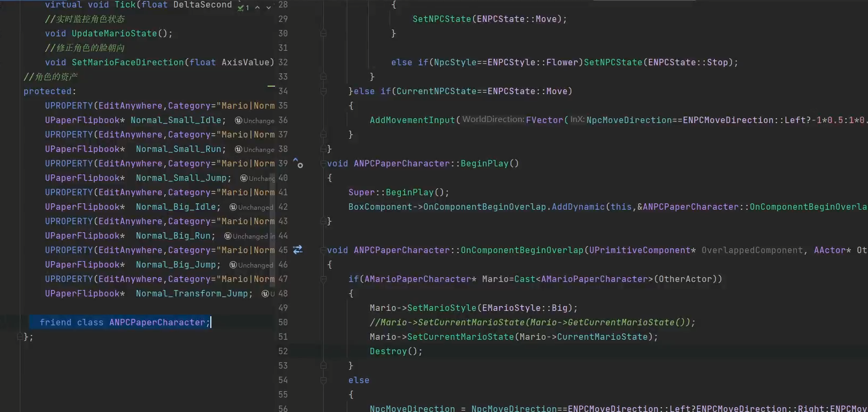Click Unreal hint icon after Normal_Transform_Jump
Image resolution: width=868 pixels, height=412 pixels.
[x=265, y=294]
